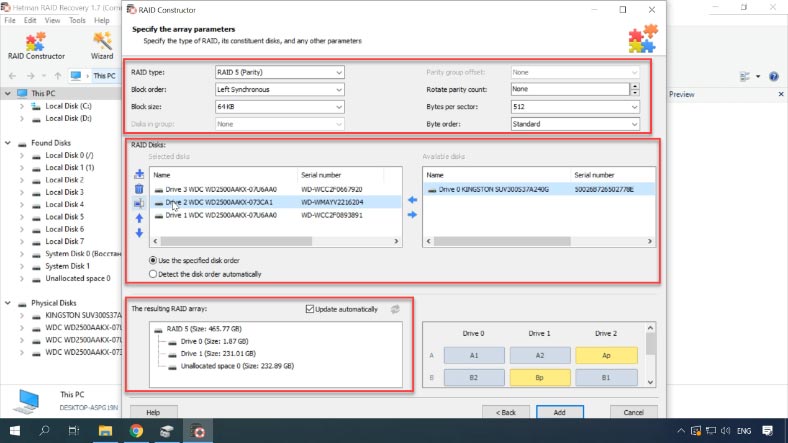Select Drive 3 WDC WD2500AAKX row
This screenshot has height=443, width=788.
coord(275,189)
